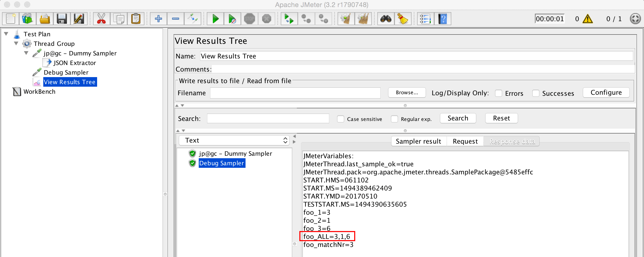Collapse the jp@gc - Dummy Sampler node
Screen dimensions: 644x257
[26, 53]
